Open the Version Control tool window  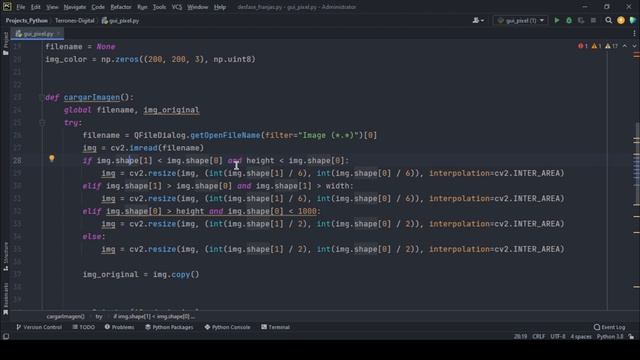tap(39, 327)
